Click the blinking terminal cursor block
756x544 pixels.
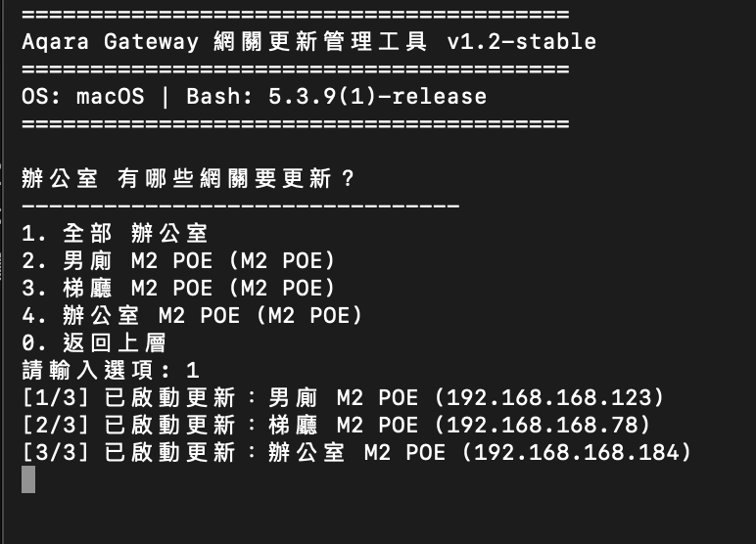[27, 479]
